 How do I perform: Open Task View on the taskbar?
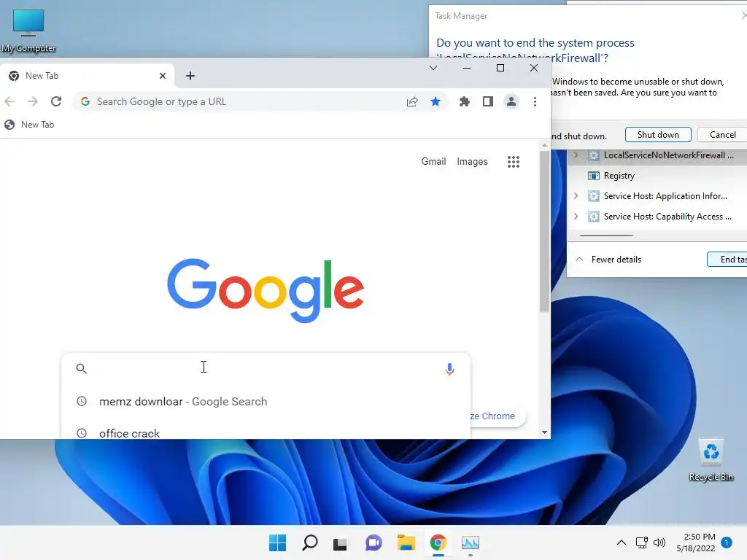[x=340, y=542]
